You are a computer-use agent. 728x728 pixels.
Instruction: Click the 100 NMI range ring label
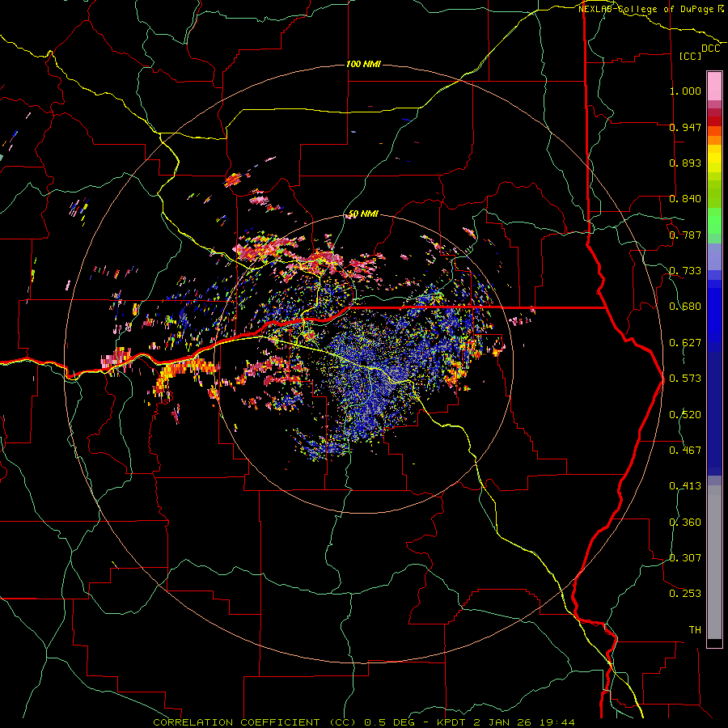coord(363,64)
